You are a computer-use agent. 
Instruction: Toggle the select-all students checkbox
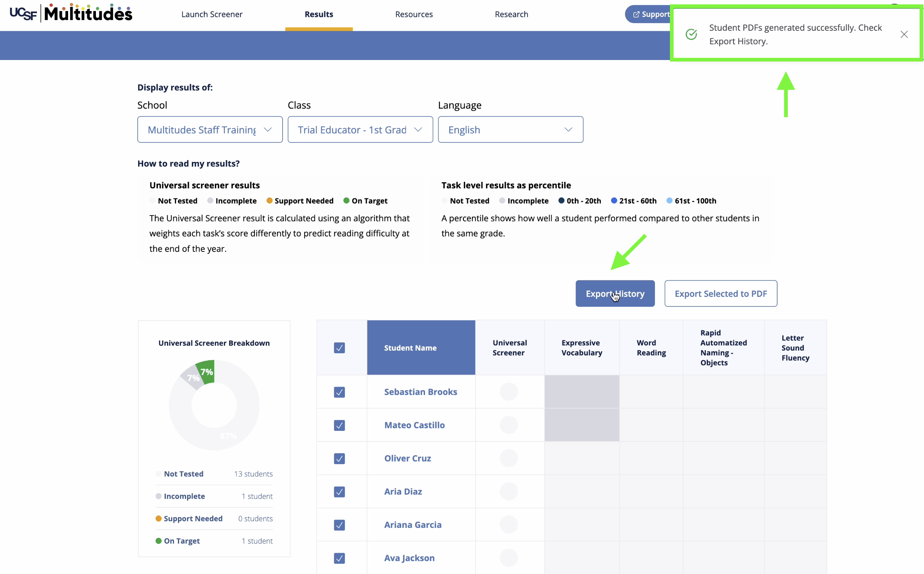coord(339,348)
